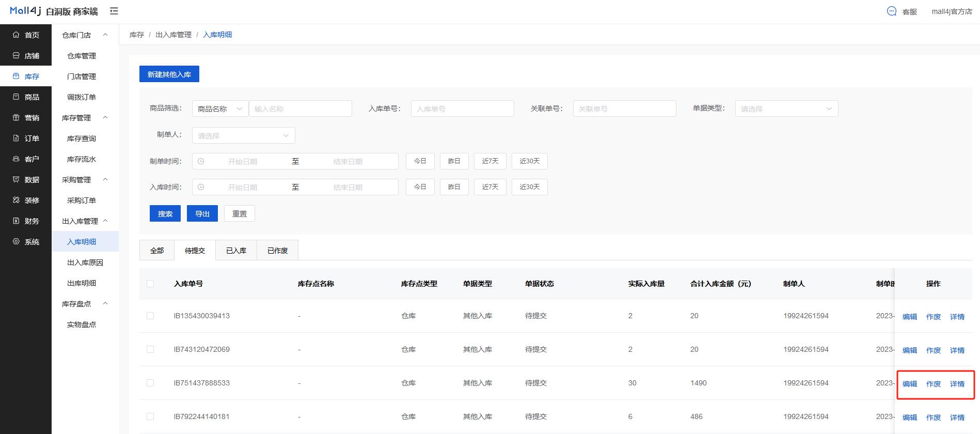Open the 客服 customer service chat icon

892,11
